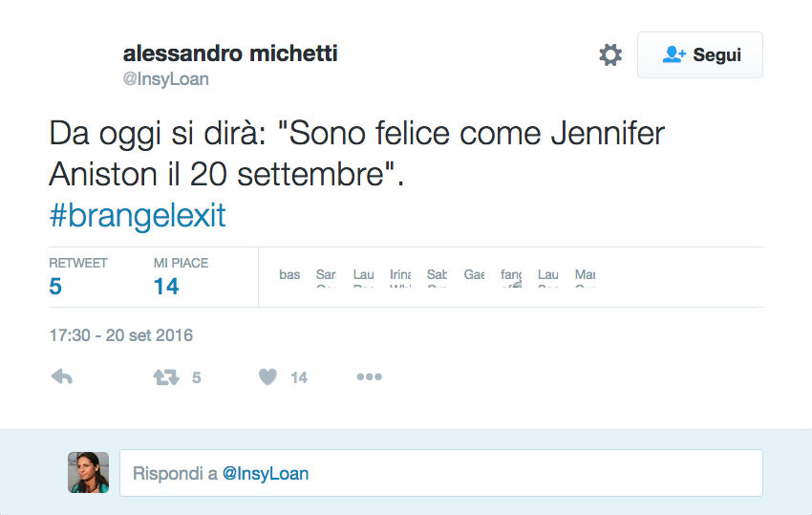Open the 'fang' liker avatar

click(x=511, y=277)
